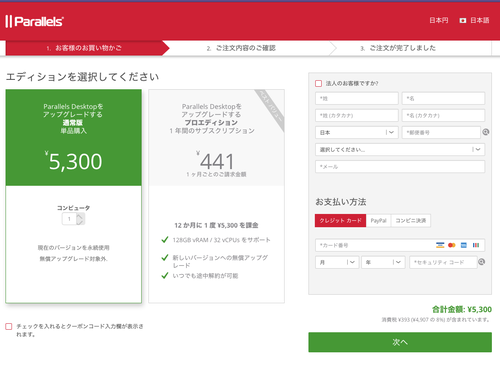The height and width of the screenshot is (366, 500).
Task: Click the お支払い方法 heading
Action: click(341, 202)
